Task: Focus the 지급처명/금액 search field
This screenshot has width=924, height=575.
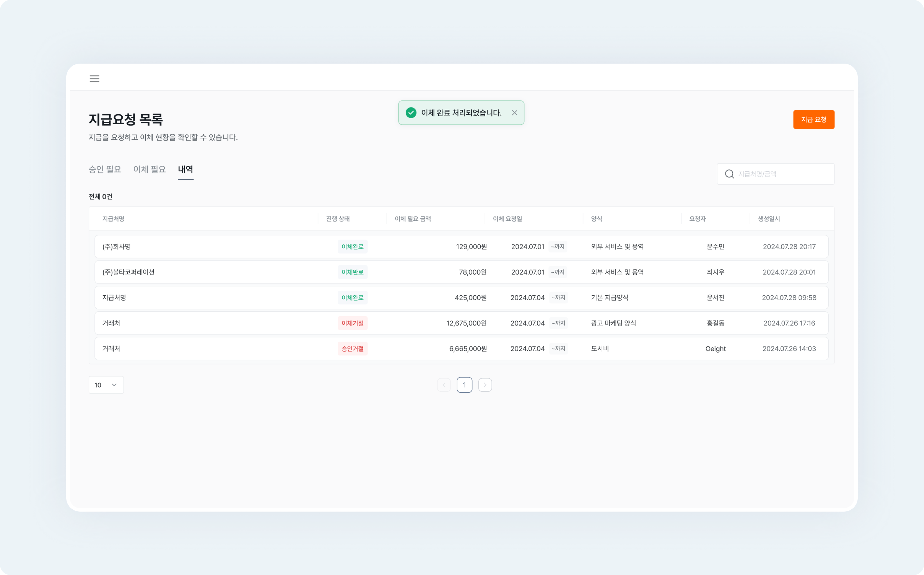Action: tap(776, 174)
